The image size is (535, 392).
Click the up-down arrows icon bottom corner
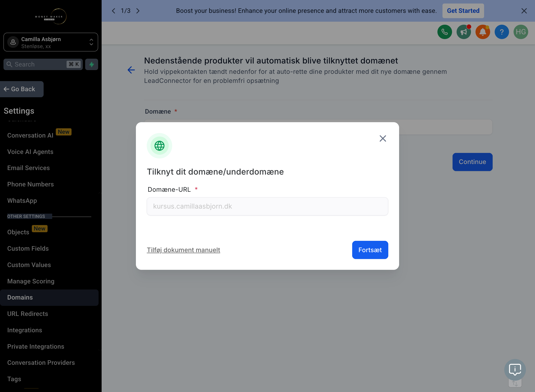coord(515,384)
